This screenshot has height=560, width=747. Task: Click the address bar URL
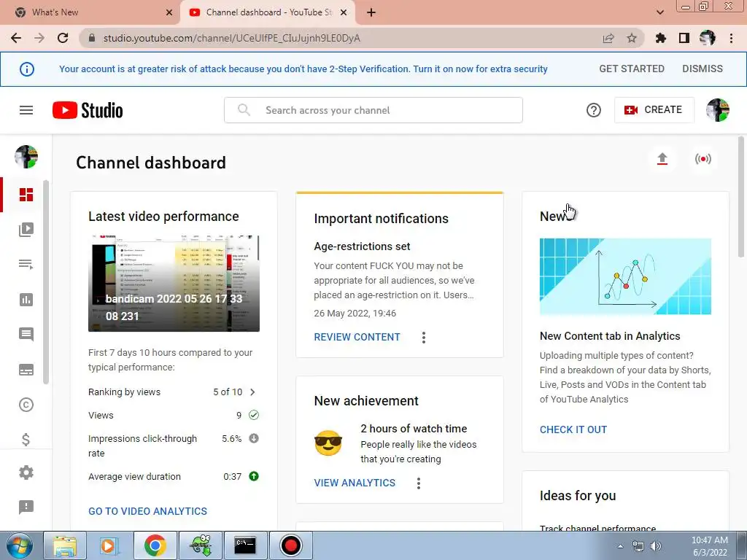click(231, 38)
